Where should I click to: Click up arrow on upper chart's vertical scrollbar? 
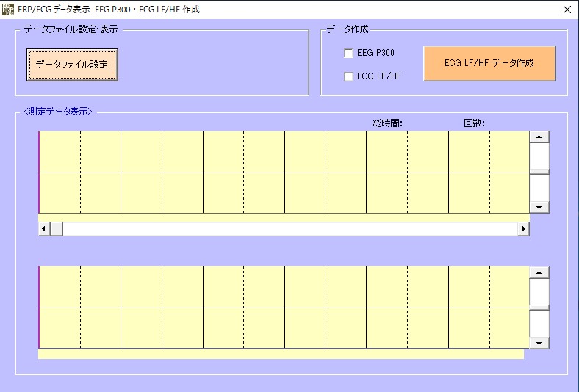coord(539,137)
